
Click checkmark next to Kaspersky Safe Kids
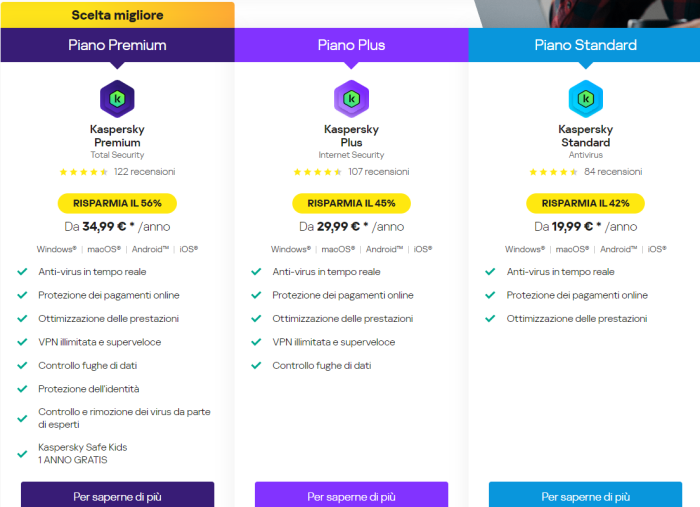click(x=22, y=453)
